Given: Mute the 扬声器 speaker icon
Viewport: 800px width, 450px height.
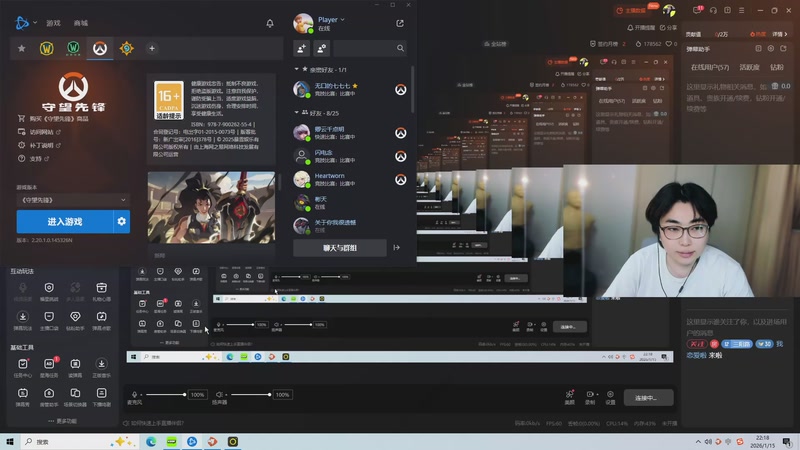Looking at the screenshot, I should coord(219,394).
